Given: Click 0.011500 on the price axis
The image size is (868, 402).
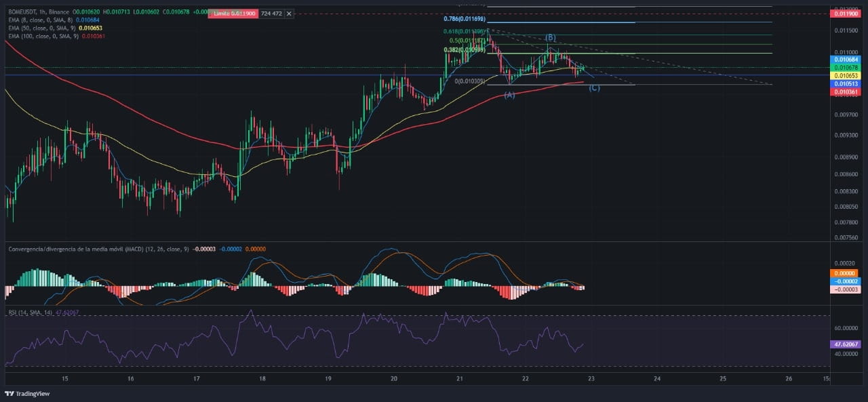Looking at the screenshot, I should [846, 31].
